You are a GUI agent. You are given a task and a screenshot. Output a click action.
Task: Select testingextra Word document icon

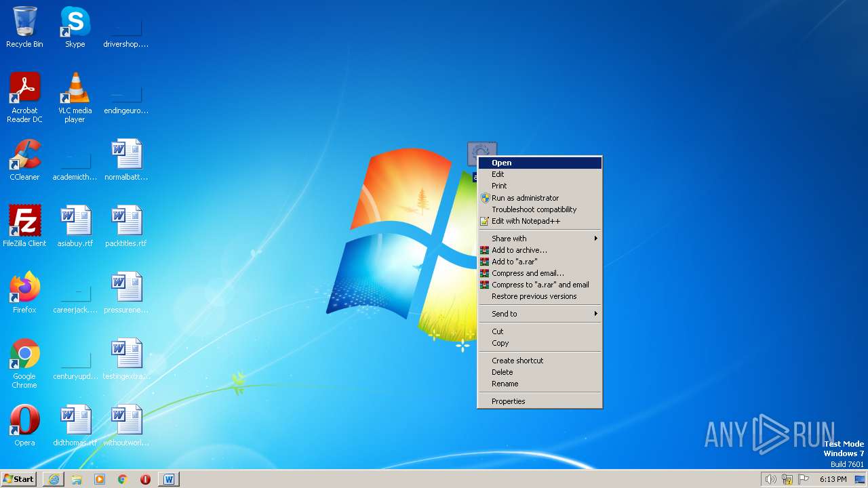tap(125, 359)
